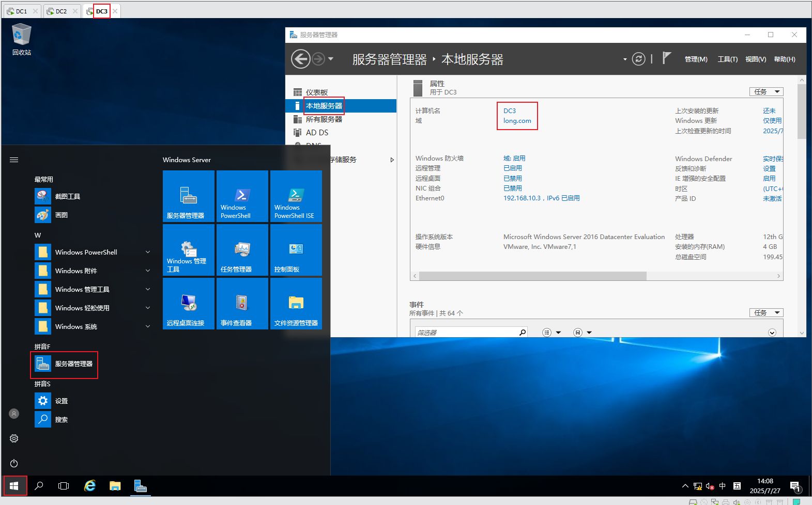
Task: Click the DC3 computer name link
Action: click(510, 111)
